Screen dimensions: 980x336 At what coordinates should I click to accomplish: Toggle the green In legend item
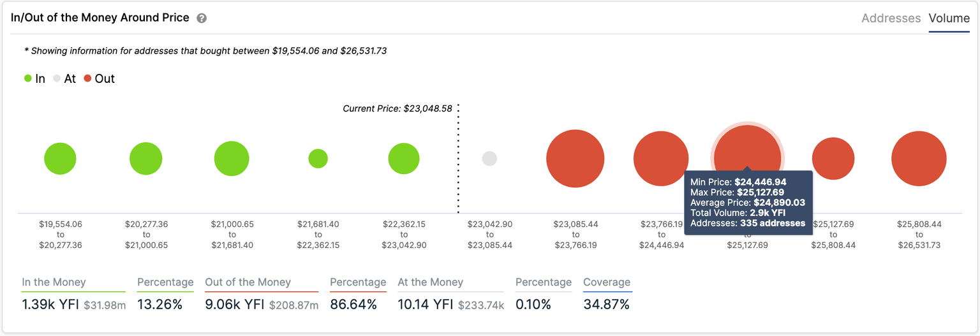tap(34, 79)
